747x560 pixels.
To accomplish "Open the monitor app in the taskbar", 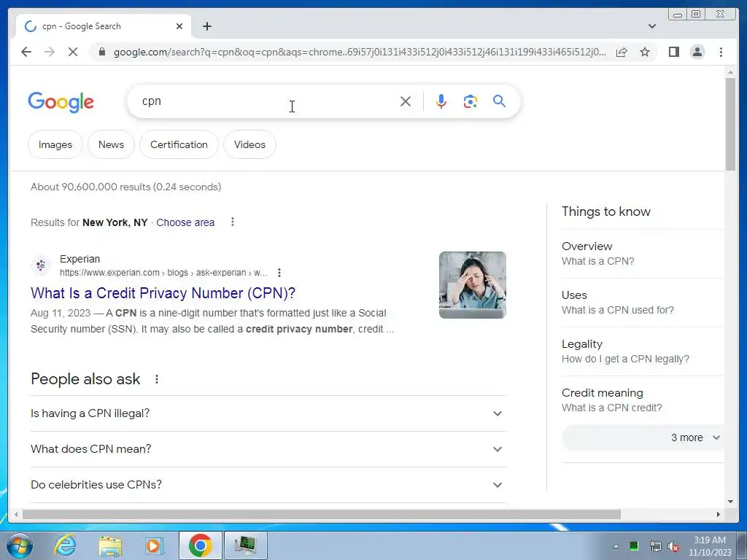I will point(245,545).
